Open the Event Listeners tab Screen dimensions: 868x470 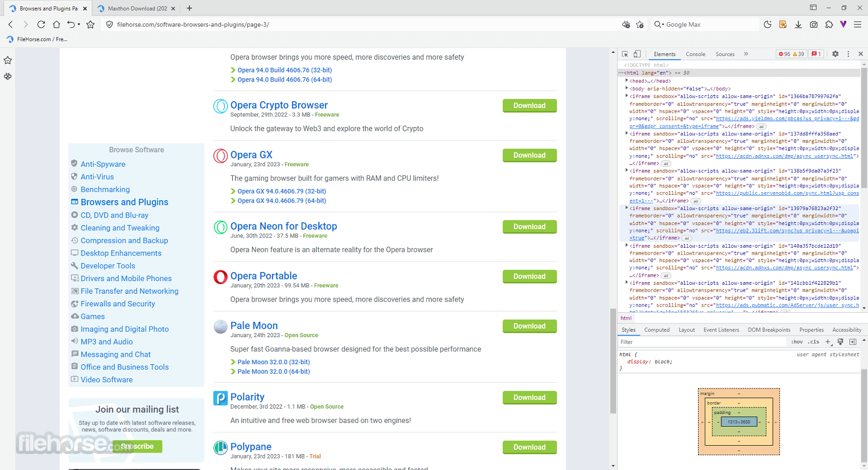click(x=721, y=330)
